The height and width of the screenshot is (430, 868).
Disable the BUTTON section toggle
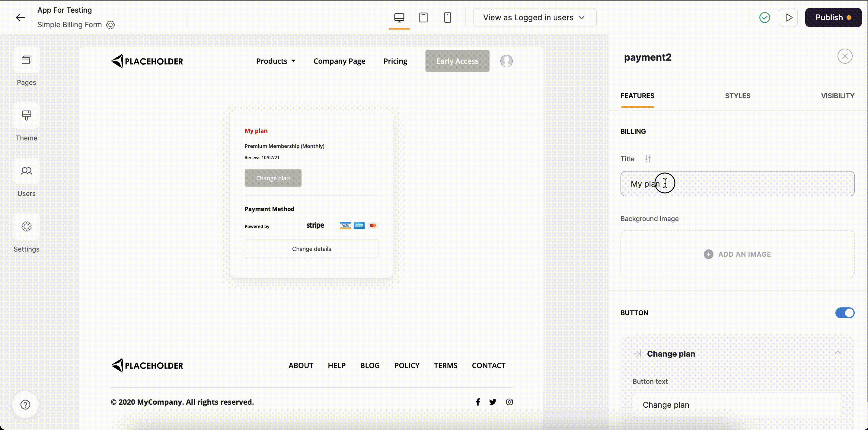844,313
